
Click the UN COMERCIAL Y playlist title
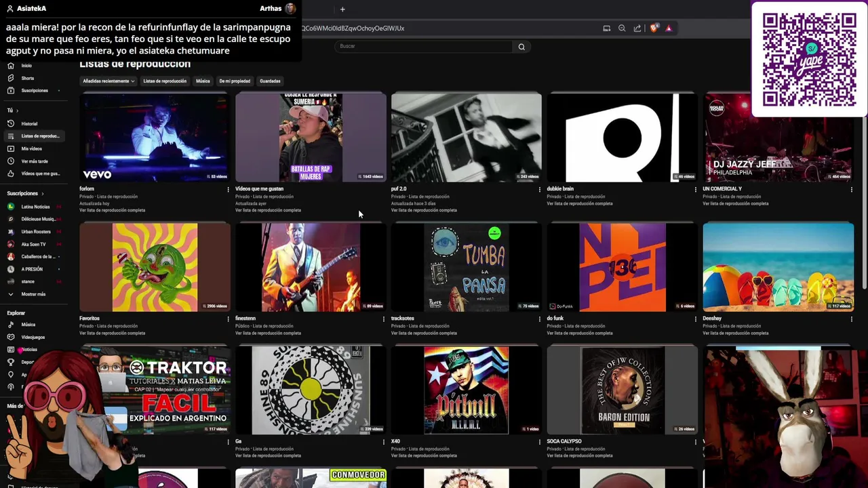tap(722, 189)
